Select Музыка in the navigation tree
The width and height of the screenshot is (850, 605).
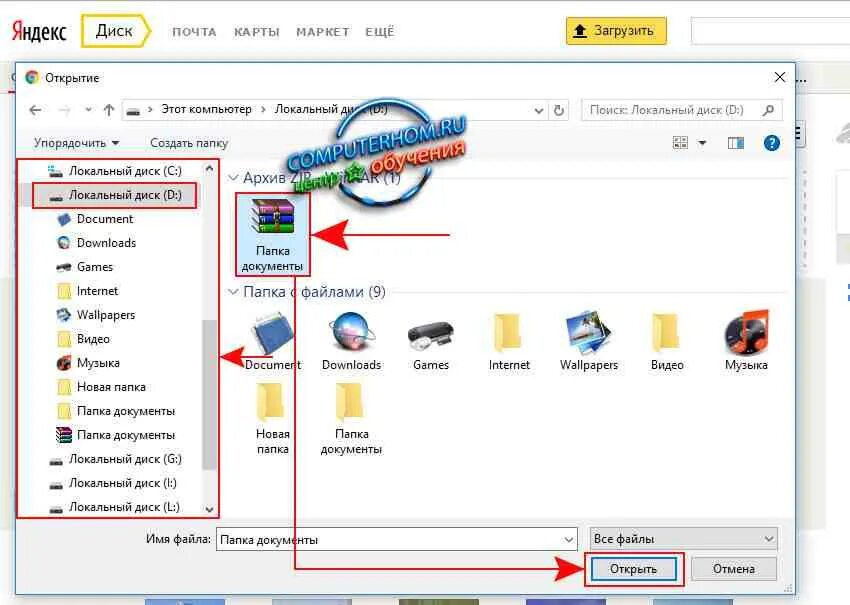pos(88,363)
